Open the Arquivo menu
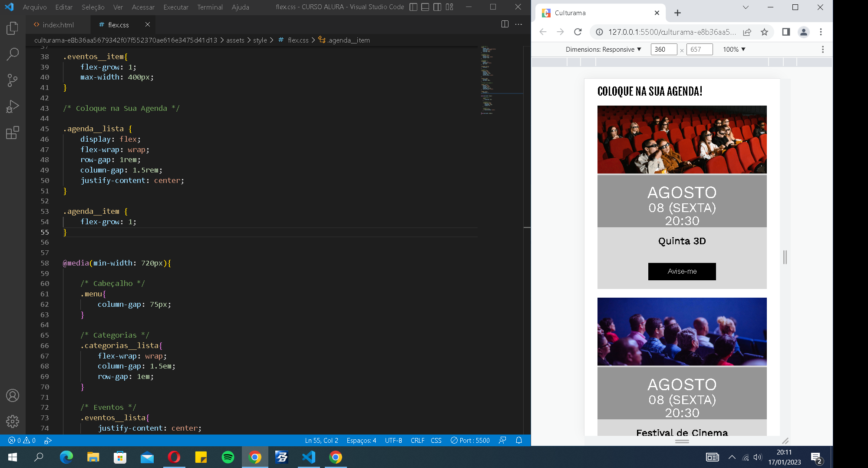This screenshot has height=468, width=868. click(35, 7)
